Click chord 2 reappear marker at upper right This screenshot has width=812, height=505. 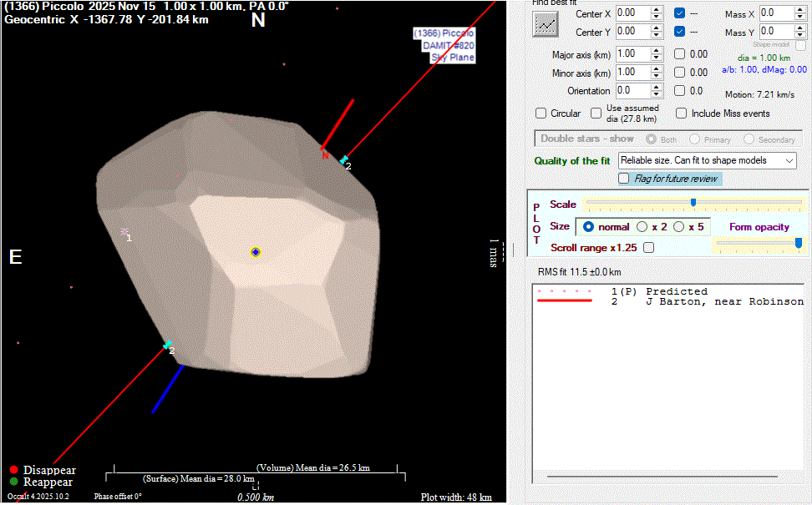(343, 159)
